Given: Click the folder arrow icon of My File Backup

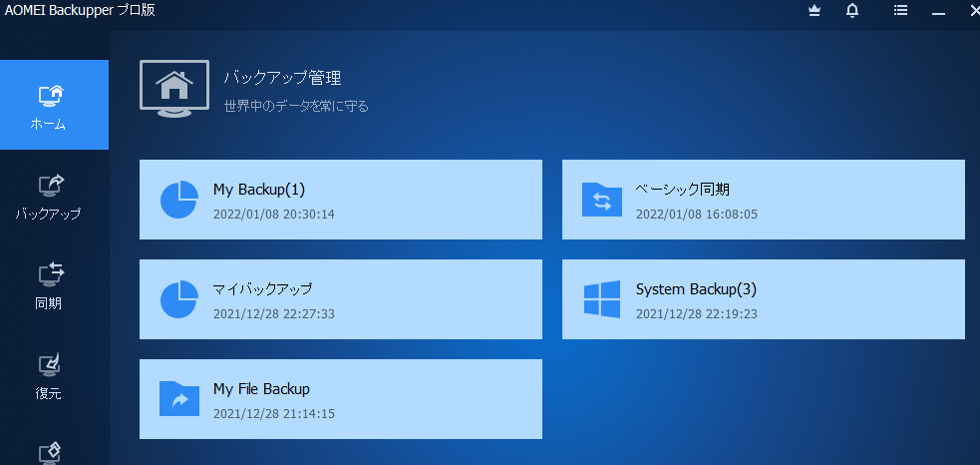Looking at the screenshot, I should coord(179,399).
